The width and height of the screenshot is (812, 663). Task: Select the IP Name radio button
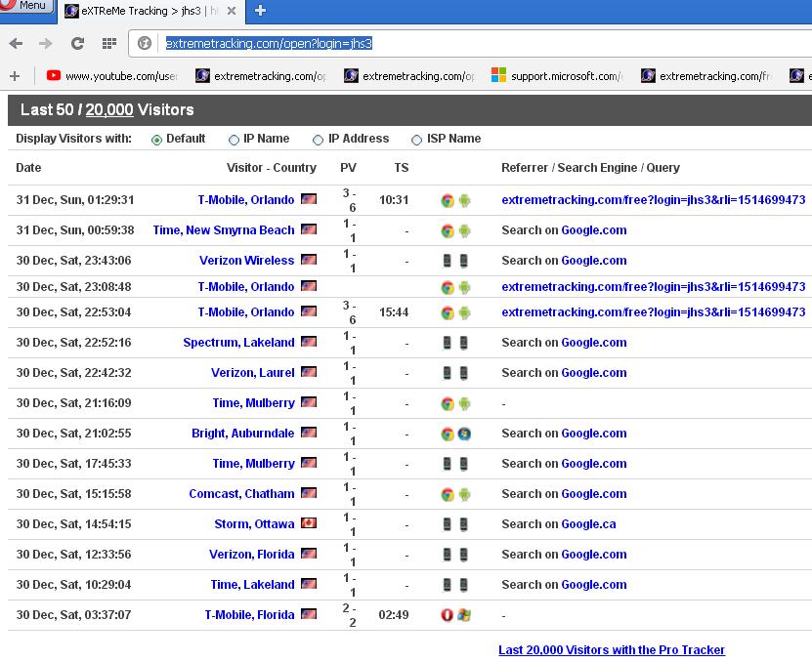coord(234,140)
